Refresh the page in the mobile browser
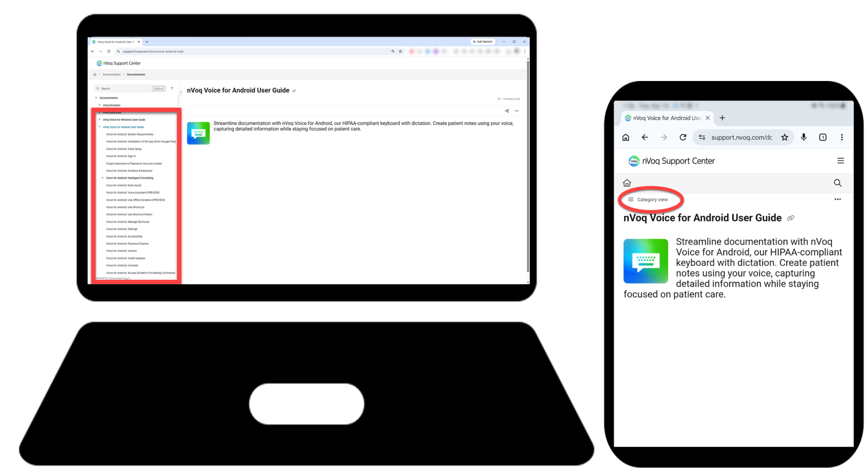The height and width of the screenshot is (472, 868). pos(683,137)
